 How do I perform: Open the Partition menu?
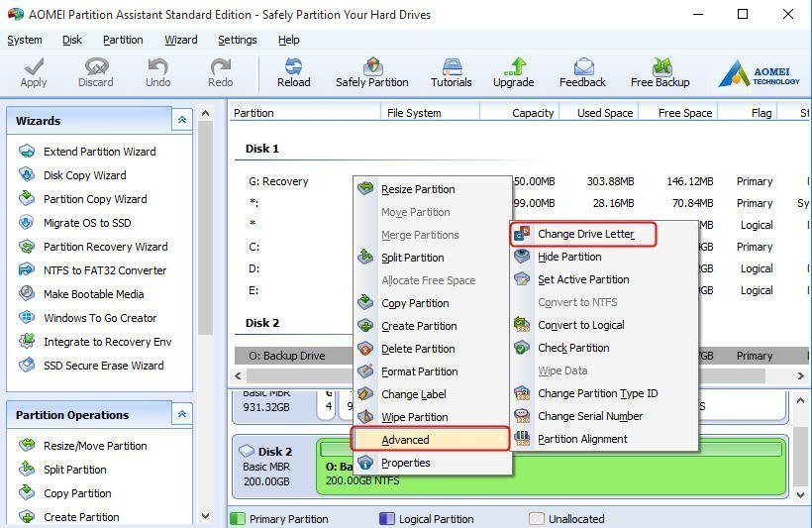(x=123, y=40)
